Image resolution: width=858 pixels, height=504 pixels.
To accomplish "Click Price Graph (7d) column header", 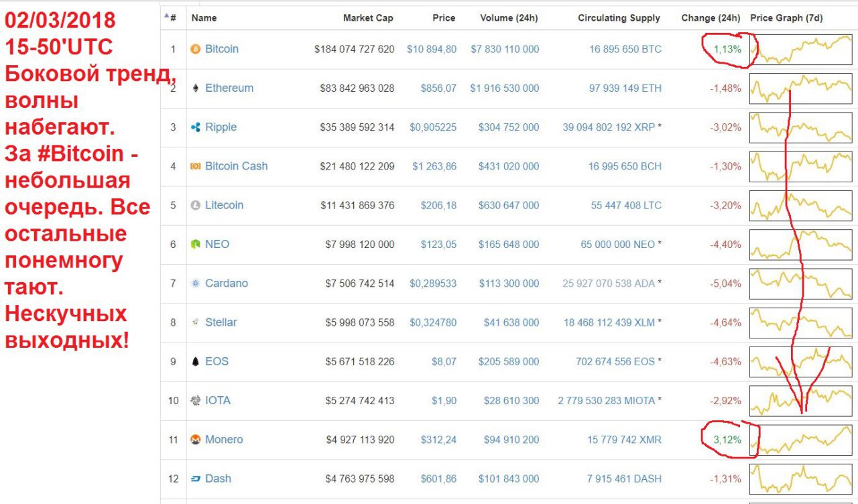I will [x=786, y=18].
